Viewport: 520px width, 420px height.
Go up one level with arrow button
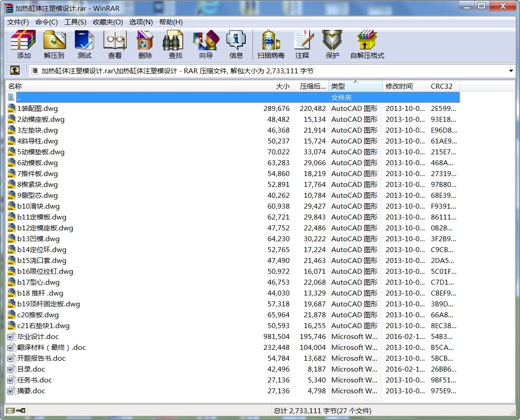click(14, 70)
